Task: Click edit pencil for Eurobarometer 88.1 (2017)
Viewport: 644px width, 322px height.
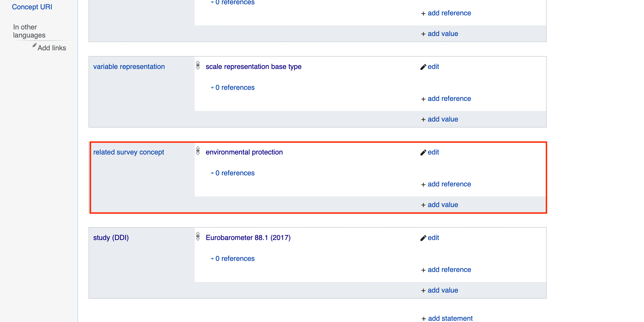Action: pos(423,238)
